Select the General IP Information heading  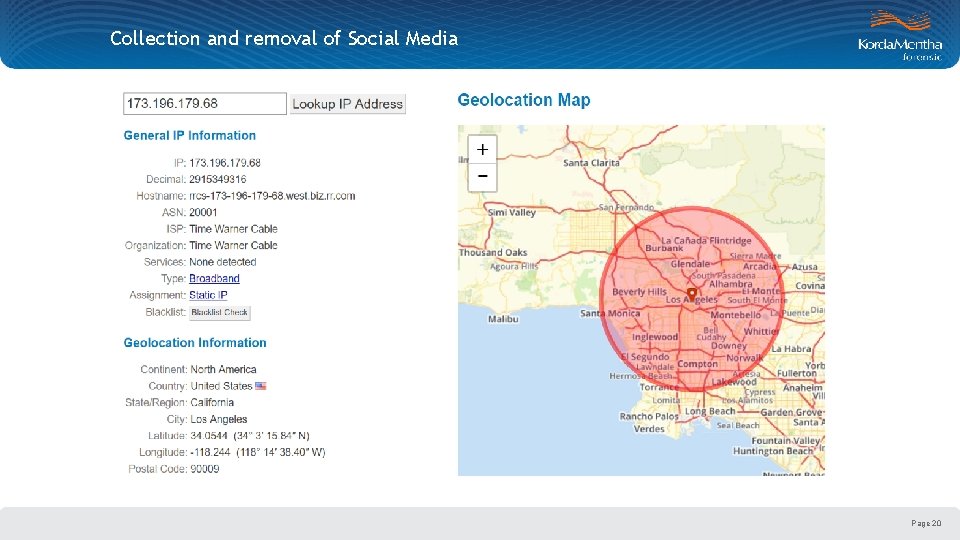coord(190,135)
